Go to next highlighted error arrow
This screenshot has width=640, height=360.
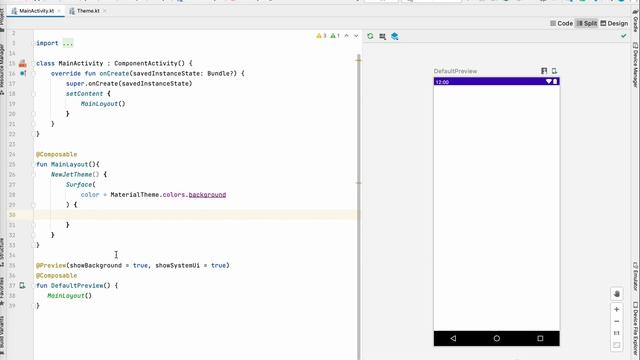click(356, 36)
